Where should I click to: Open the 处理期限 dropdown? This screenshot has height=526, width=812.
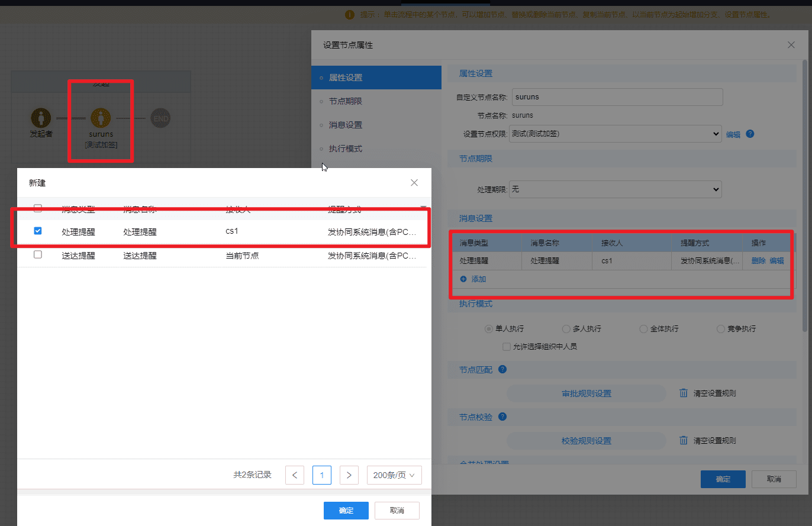(x=616, y=189)
